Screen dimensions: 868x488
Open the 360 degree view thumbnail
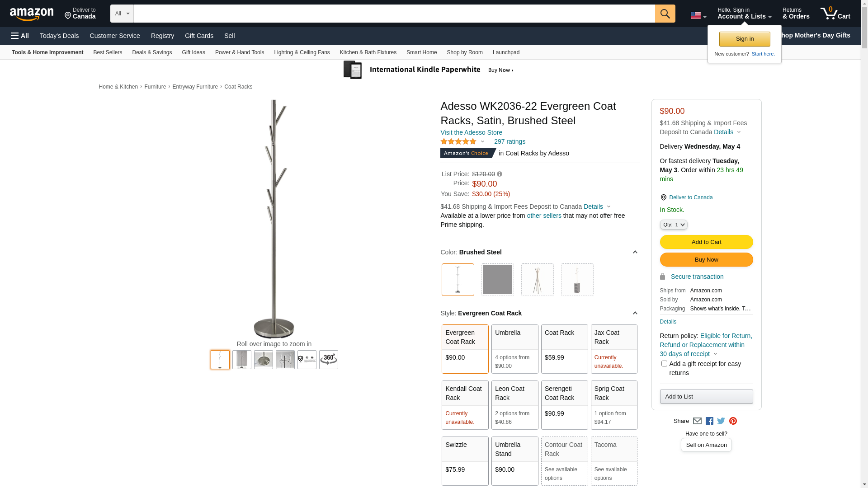[328, 360]
